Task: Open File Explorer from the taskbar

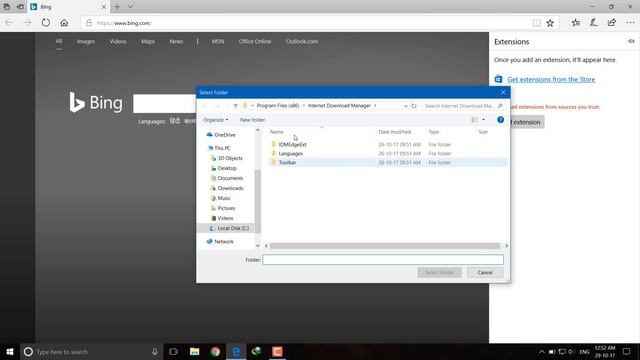Action: point(194,351)
